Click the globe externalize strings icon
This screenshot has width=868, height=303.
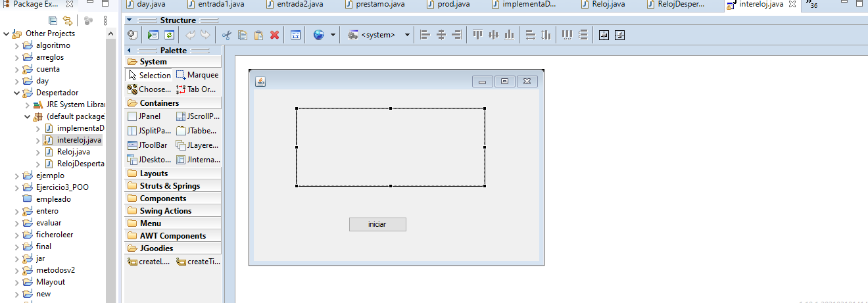319,35
